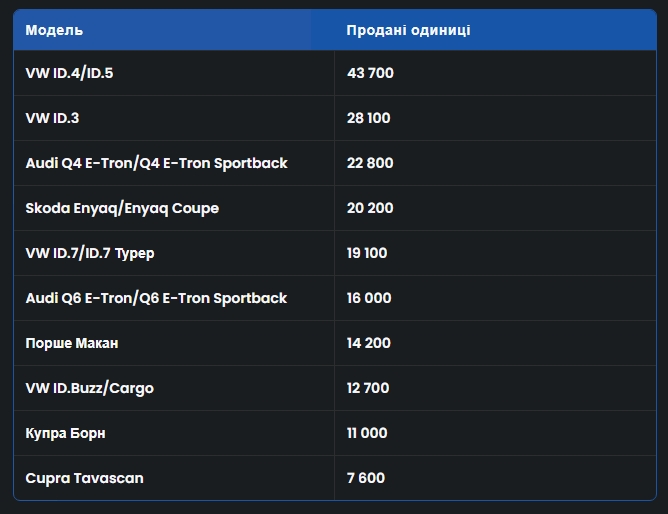Select the Cupra Tavascan model cell
The image size is (668, 514).
[84, 478]
